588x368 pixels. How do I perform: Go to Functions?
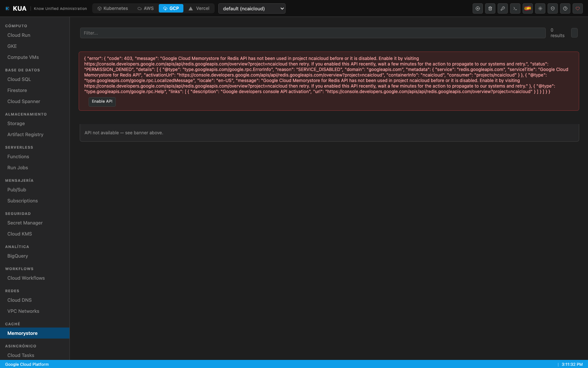click(x=35, y=157)
